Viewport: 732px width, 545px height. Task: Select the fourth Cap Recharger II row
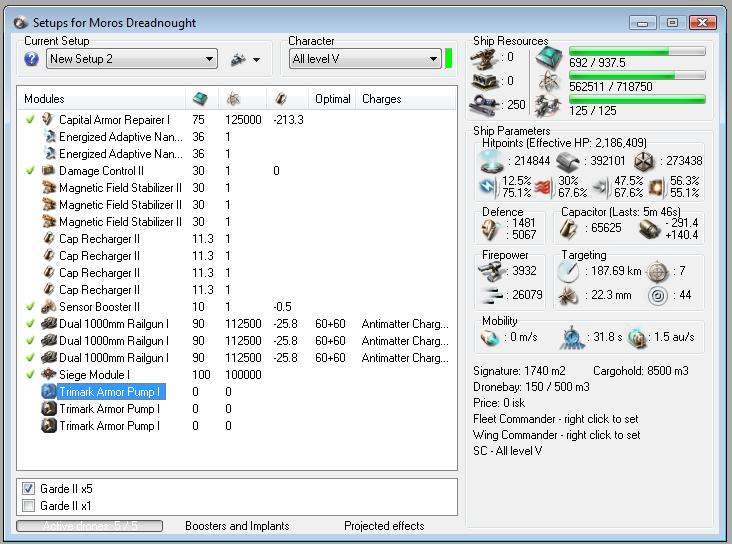237,290
